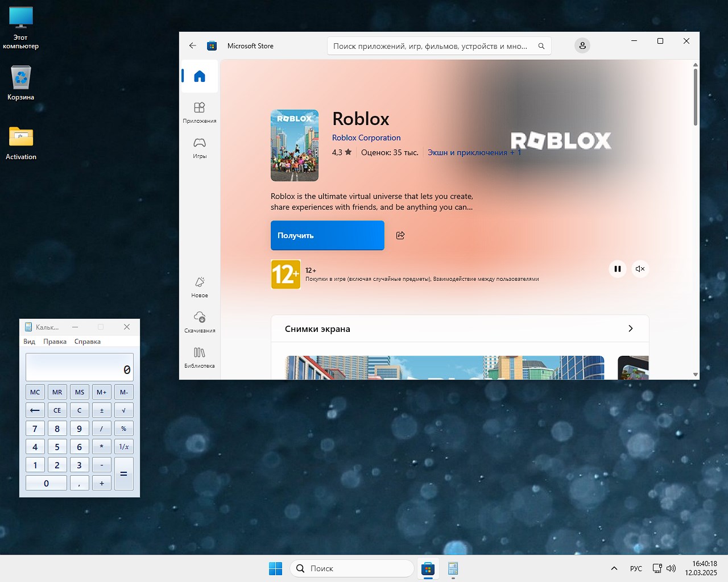Click the taskbar Поиск search box
The height and width of the screenshot is (582, 728).
click(x=352, y=568)
